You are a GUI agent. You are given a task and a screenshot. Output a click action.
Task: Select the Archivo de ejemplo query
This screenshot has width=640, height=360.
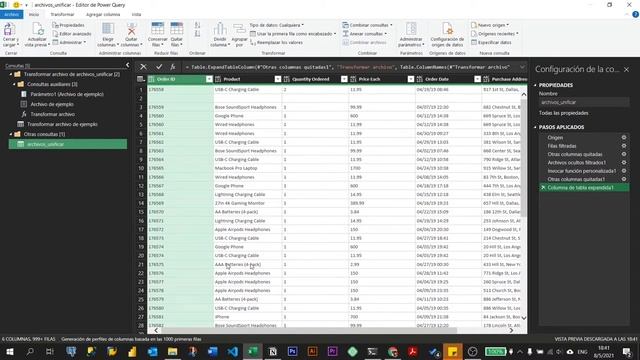52,104
